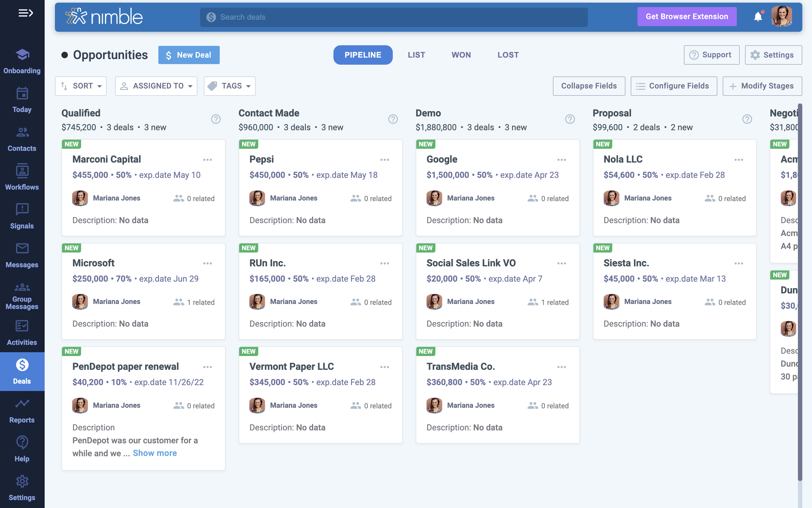Expand the ASSIGNED TO dropdown
The height and width of the screenshot is (508, 812).
tap(156, 86)
